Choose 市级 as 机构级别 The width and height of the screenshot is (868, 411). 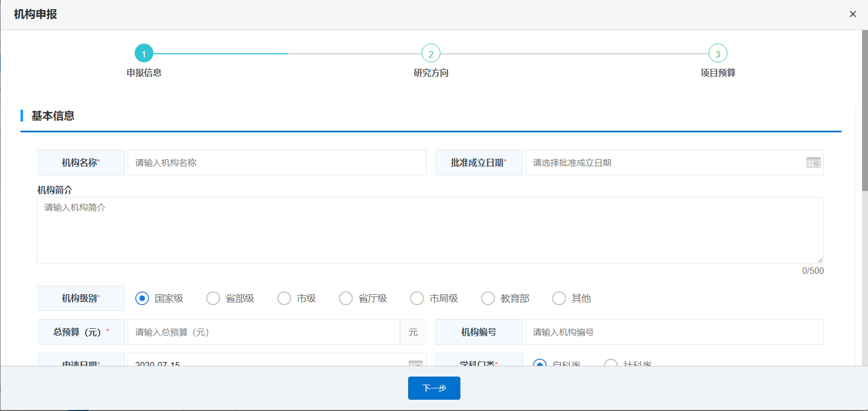coord(284,298)
